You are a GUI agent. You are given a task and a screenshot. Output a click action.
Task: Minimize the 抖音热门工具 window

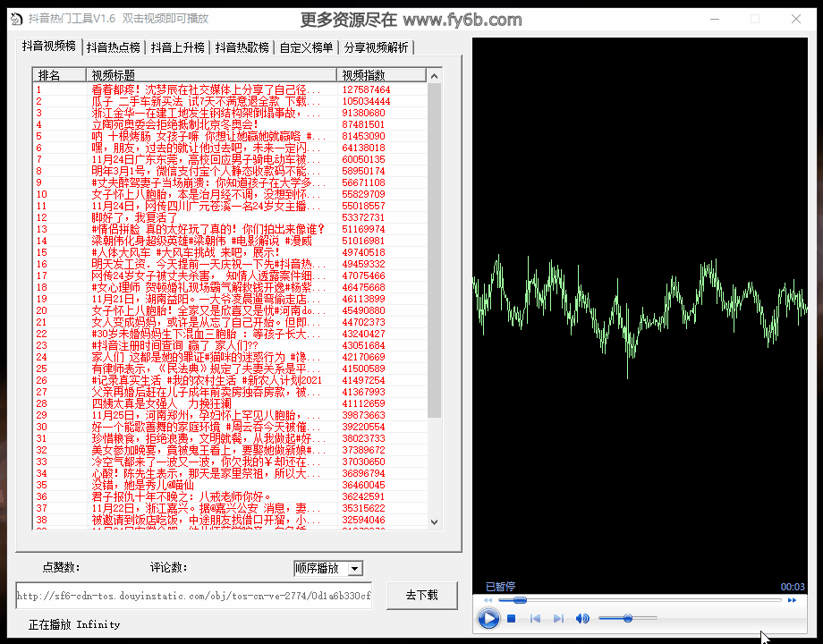click(715, 19)
